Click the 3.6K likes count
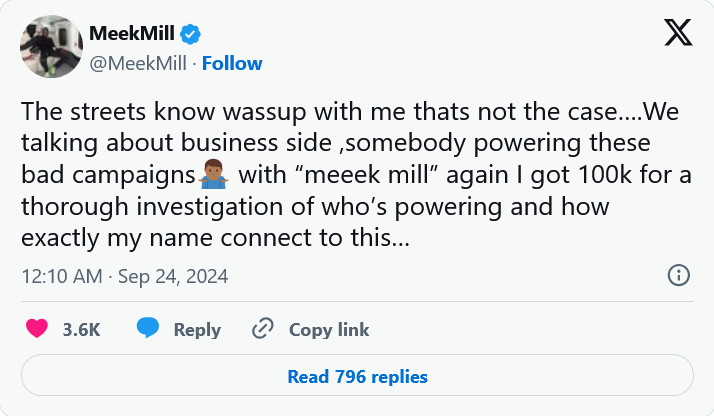Viewport: 714px width, 416px height. coord(81,329)
